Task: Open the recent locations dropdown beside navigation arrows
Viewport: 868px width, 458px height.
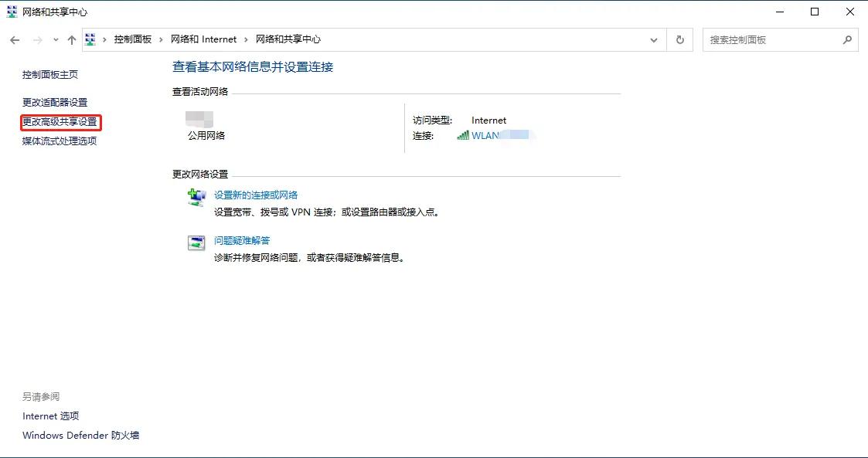Action: pyautogui.click(x=55, y=39)
